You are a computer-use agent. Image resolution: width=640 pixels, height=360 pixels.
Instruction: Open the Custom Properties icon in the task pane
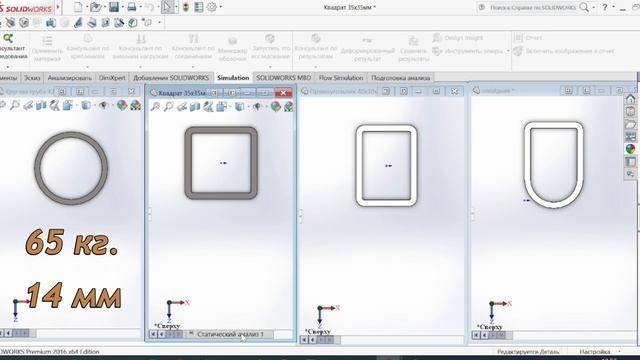(x=630, y=162)
